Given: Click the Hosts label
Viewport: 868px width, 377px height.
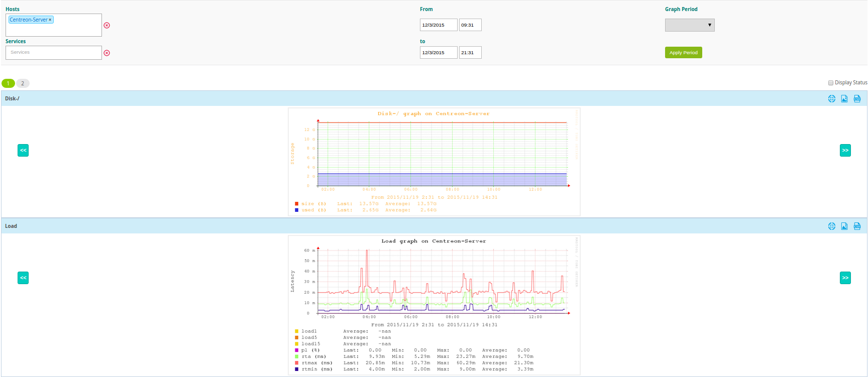Looking at the screenshot, I should (x=13, y=9).
